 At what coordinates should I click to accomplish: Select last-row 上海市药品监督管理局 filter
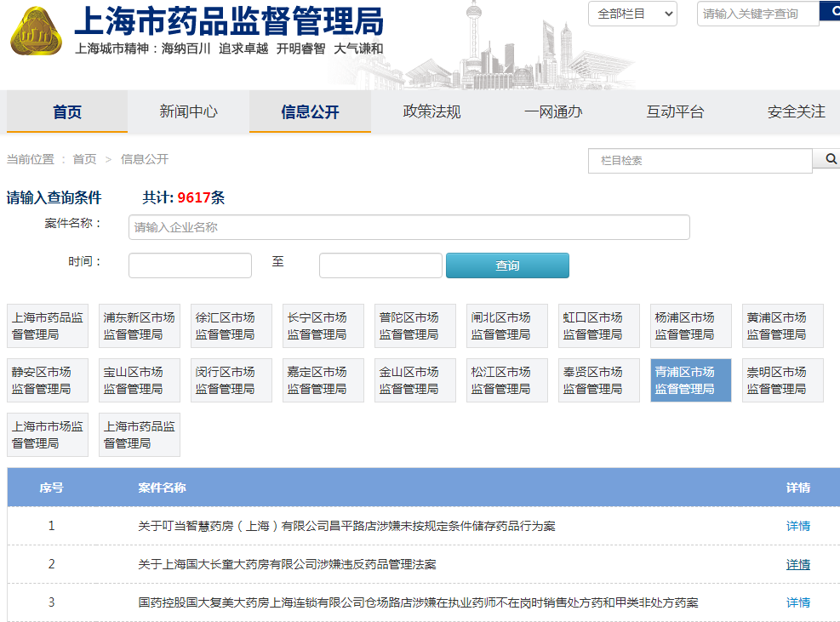(x=140, y=435)
